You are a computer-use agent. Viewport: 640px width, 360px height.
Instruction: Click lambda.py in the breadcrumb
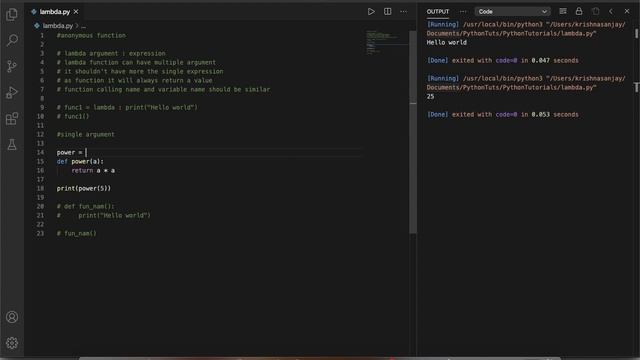pos(58,26)
